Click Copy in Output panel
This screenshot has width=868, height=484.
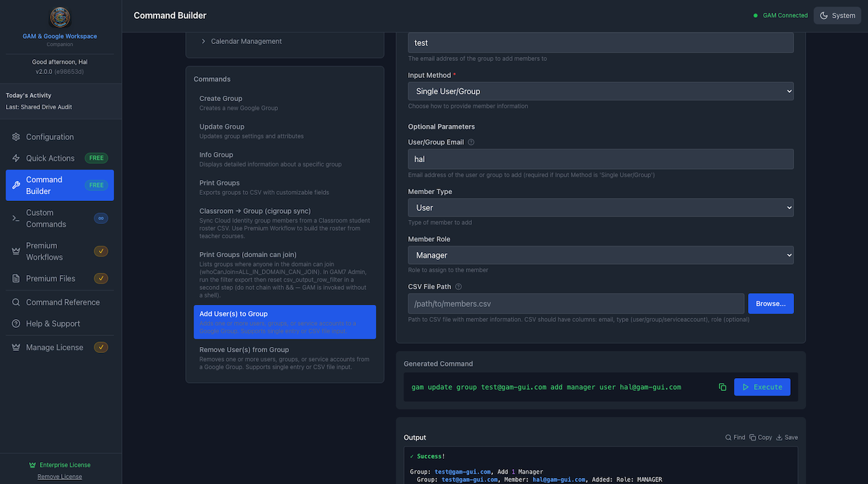[761, 438]
